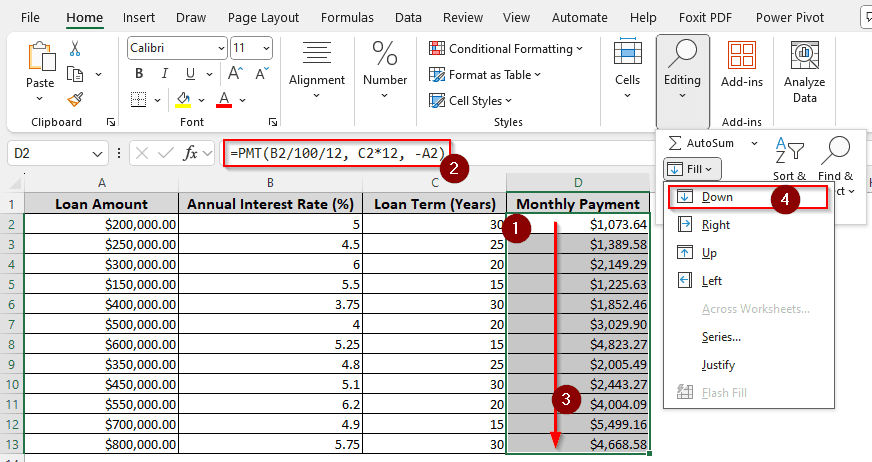Decrease font size with smaller A
This screenshot has height=462, width=872.
[261, 73]
